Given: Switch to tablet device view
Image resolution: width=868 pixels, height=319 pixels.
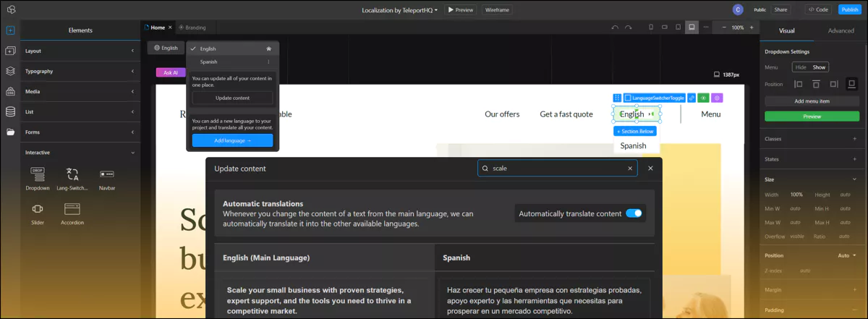Looking at the screenshot, I should (678, 27).
